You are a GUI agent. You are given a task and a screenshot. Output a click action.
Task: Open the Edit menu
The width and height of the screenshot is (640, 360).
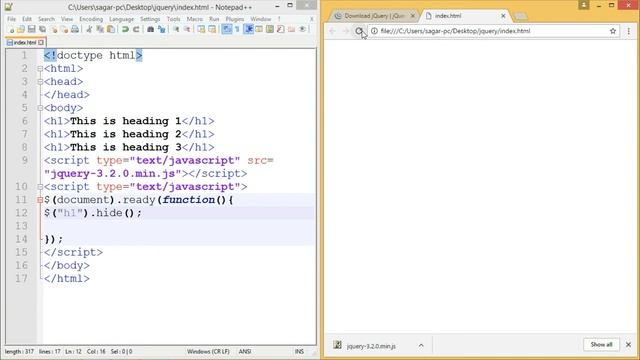27,19
